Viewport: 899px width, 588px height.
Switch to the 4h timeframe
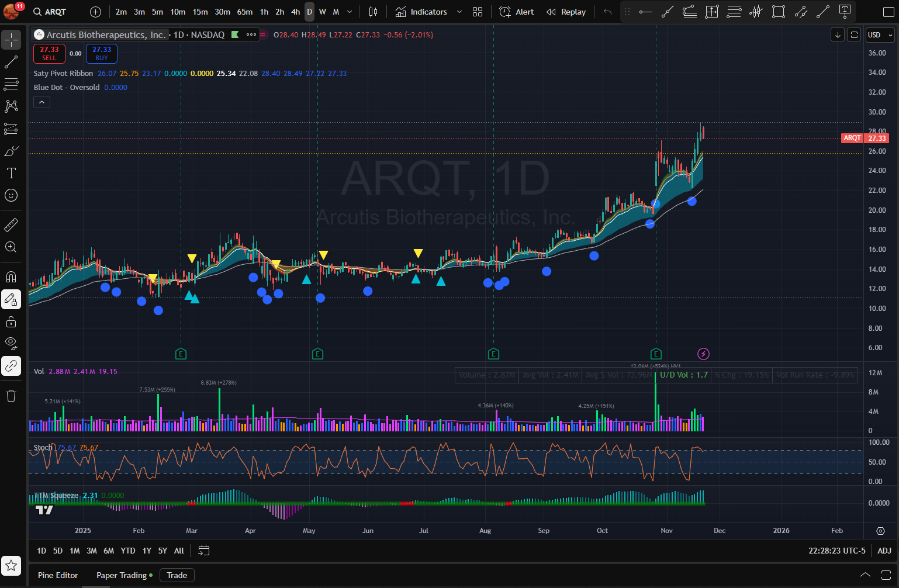296,12
